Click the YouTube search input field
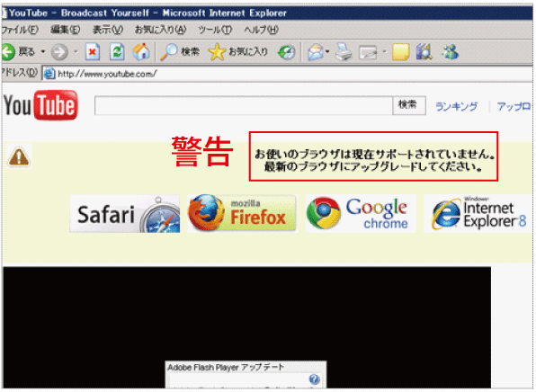Screen dimensions: 536x392 [x=244, y=105]
